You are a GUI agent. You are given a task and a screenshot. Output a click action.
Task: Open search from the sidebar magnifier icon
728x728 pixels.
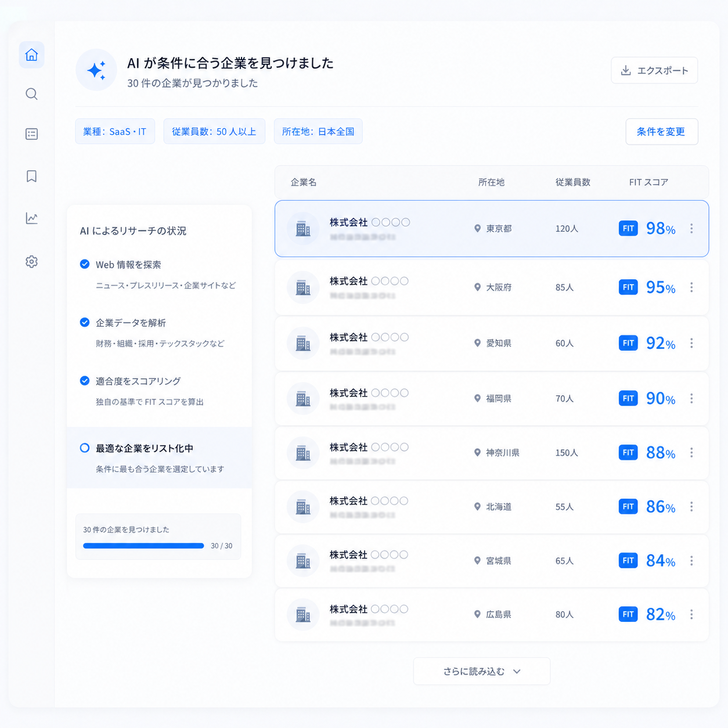(31, 94)
